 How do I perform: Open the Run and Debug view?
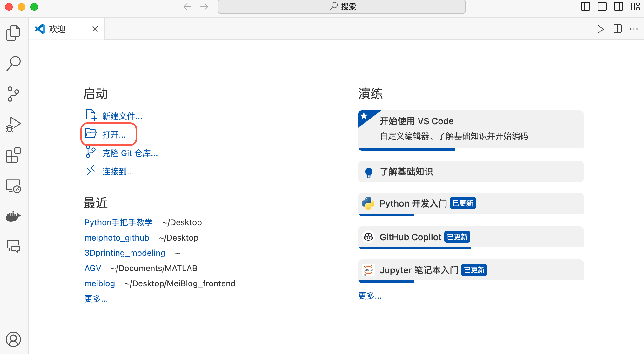pyautogui.click(x=13, y=125)
